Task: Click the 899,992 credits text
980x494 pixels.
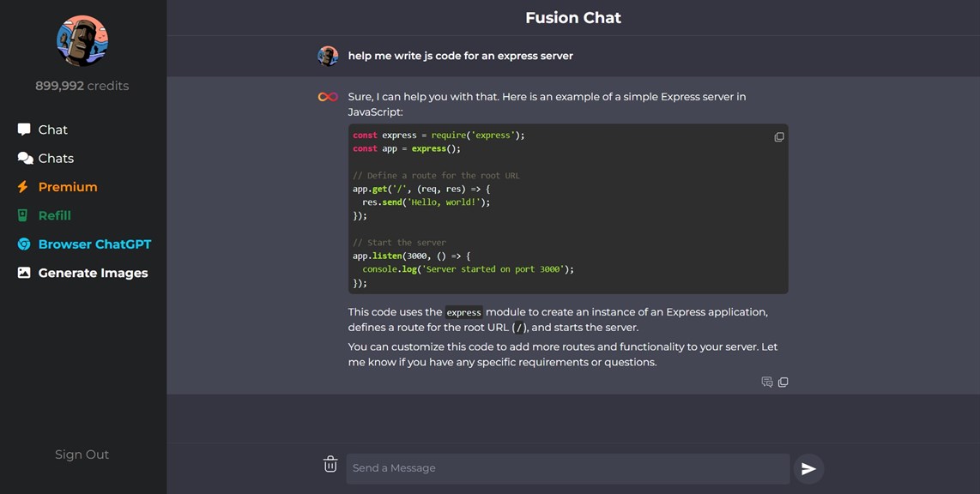Action: [82, 86]
